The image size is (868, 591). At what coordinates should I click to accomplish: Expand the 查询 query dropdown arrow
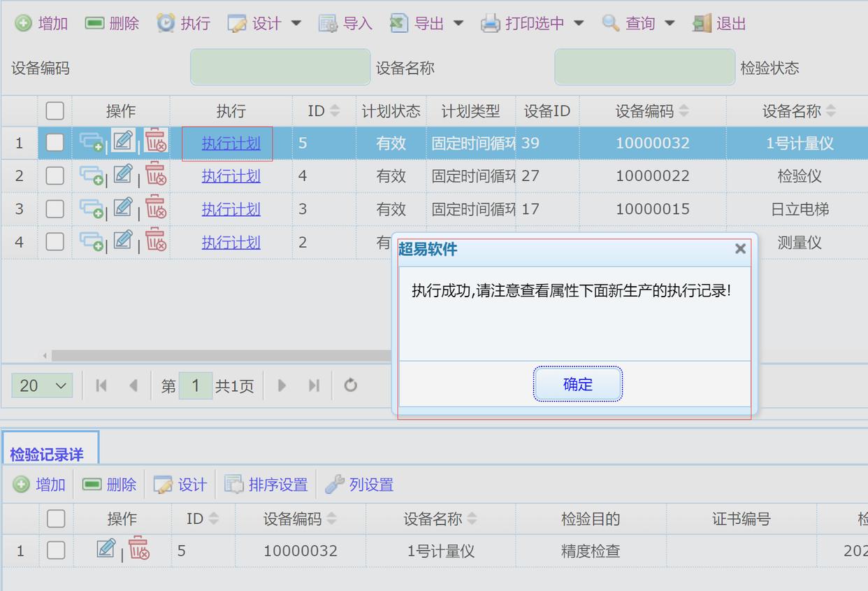670,23
